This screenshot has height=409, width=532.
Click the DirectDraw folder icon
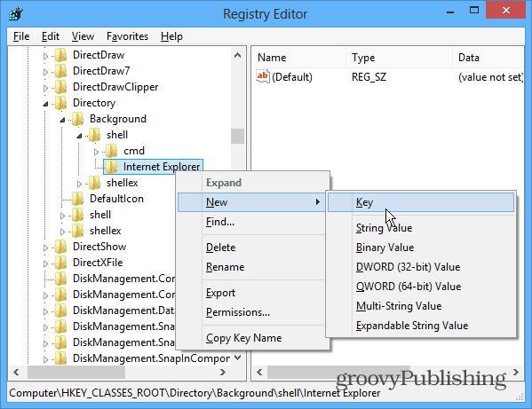[x=61, y=55]
